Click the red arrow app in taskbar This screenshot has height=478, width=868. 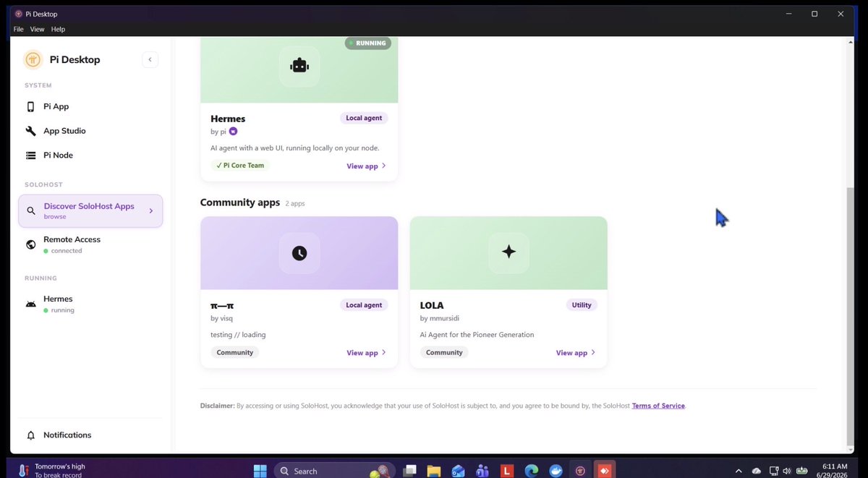(605, 470)
